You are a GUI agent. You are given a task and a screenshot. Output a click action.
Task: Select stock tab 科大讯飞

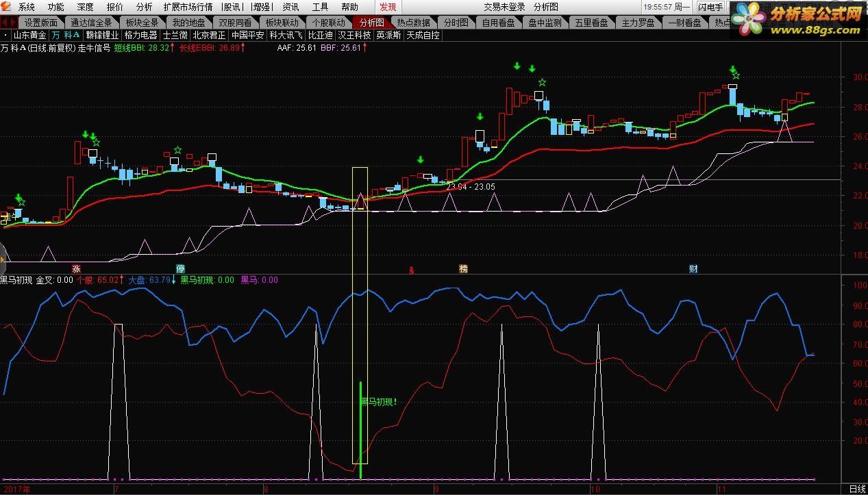pos(286,35)
